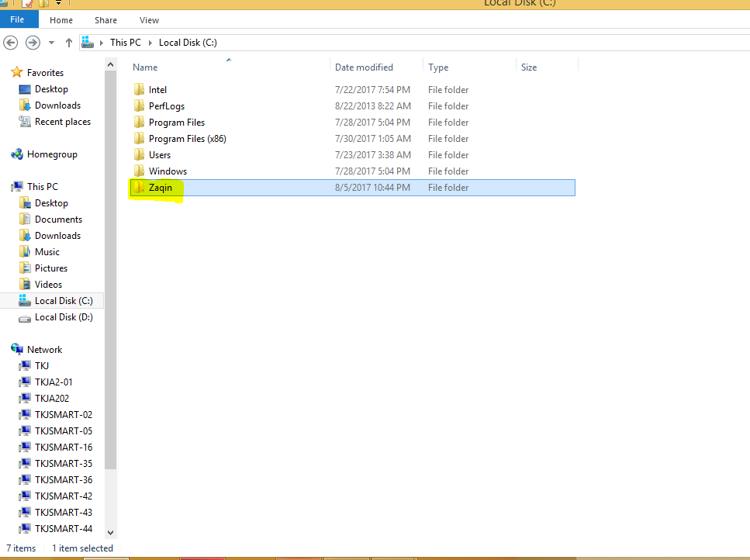Select Local Disk (C:) in navigation pane
Screen dimensions: 750x560
[52, 301]
